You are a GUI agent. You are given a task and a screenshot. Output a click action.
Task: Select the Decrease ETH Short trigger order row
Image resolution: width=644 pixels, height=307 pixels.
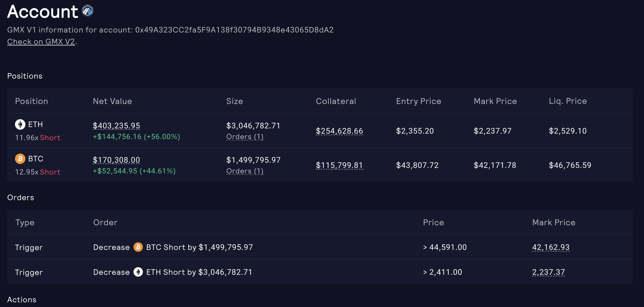pyautogui.click(x=320, y=272)
